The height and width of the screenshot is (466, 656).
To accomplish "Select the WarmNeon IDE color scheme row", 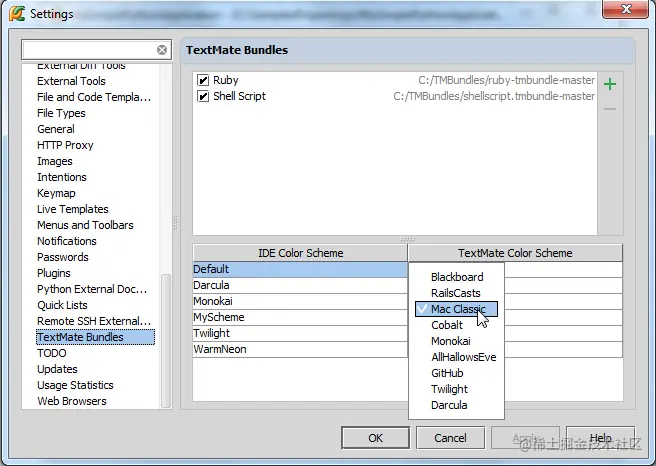I will point(300,349).
